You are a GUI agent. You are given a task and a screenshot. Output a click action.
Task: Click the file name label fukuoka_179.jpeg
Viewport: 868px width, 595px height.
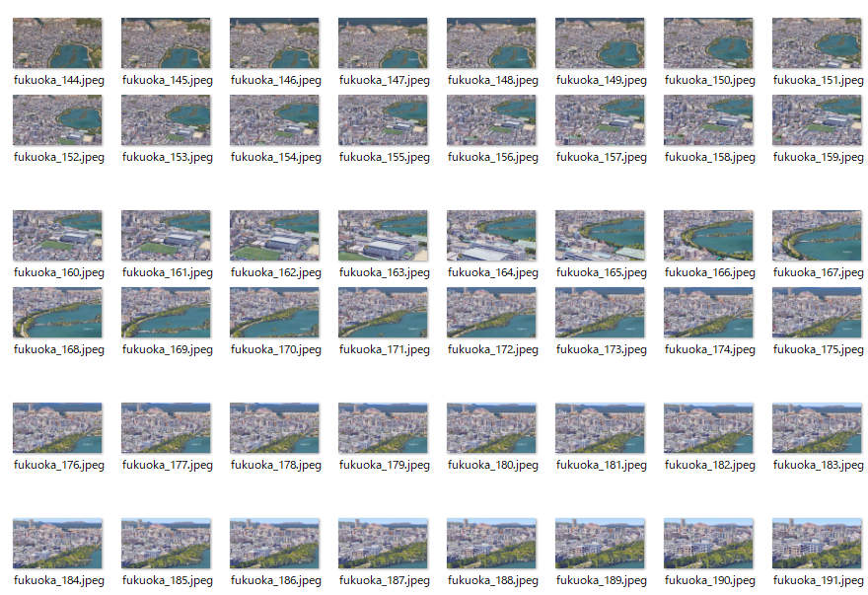point(384,466)
